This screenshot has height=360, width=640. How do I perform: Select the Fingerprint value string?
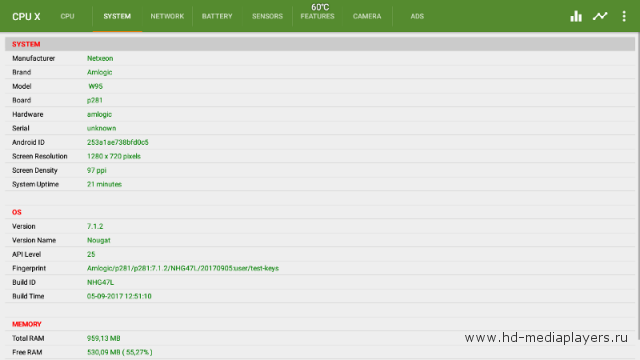tap(183, 269)
